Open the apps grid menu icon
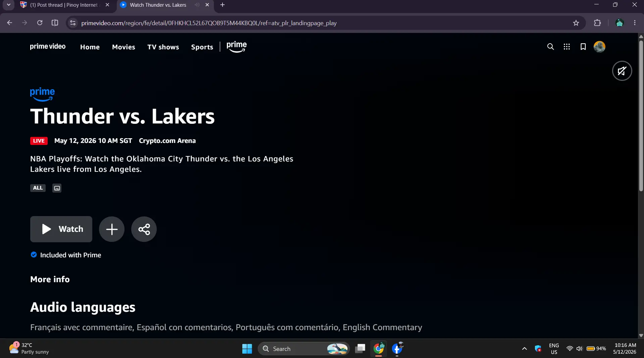 pyautogui.click(x=567, y=47)
